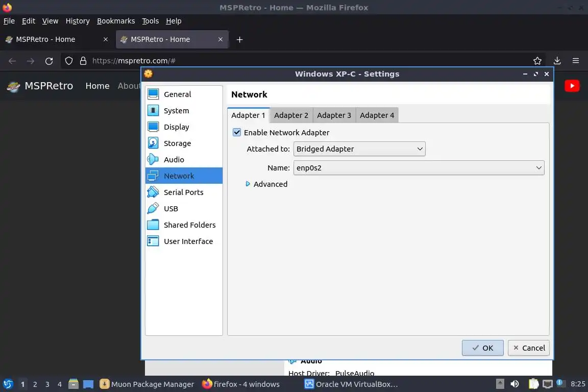Open the USB plug icon category
Image resolution: width=588 pixels, height=392 pixels.
[153, 208]
